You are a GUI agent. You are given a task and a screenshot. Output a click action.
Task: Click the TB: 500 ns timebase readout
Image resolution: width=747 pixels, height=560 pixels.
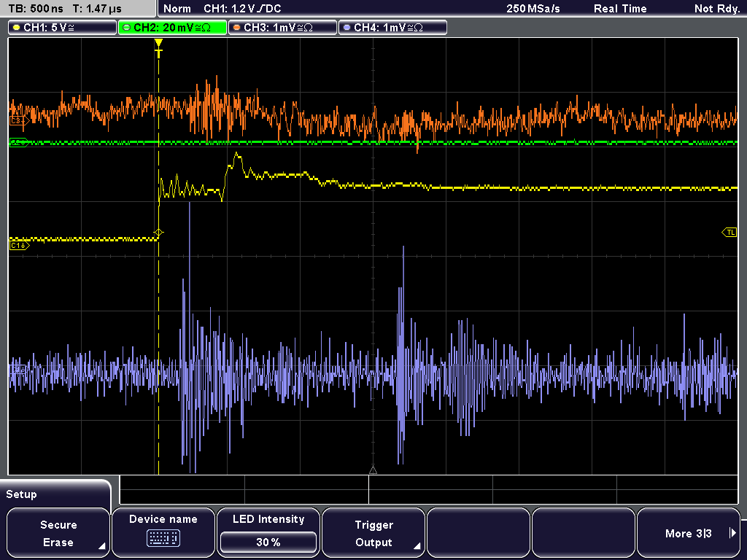(x=36, y=9)
